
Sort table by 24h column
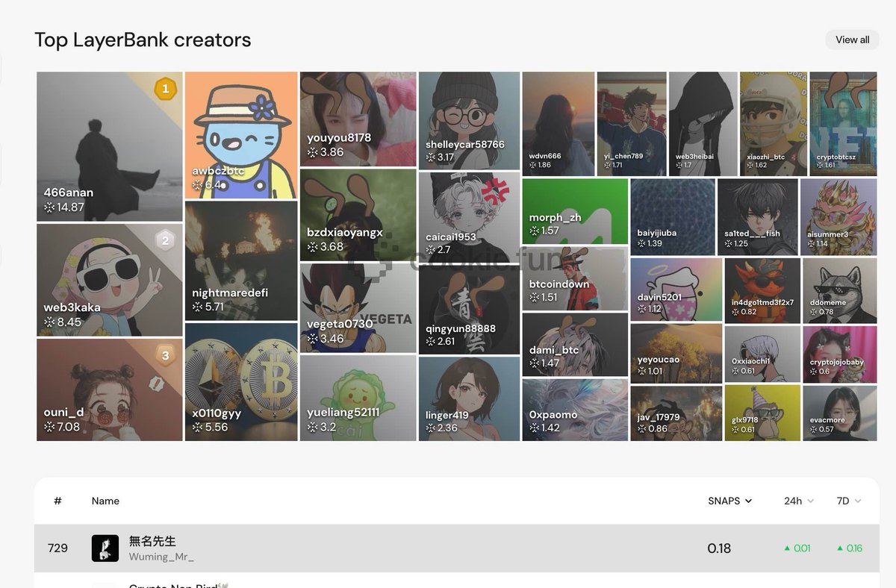click(x=798, y=501)
